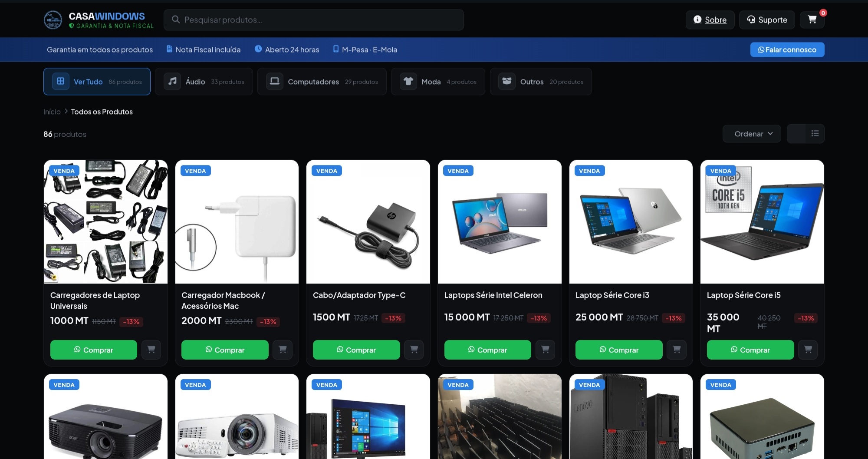Open the stacked black laptops product image
The height and width of the screenshot is (459, 868).
point(500,416)
